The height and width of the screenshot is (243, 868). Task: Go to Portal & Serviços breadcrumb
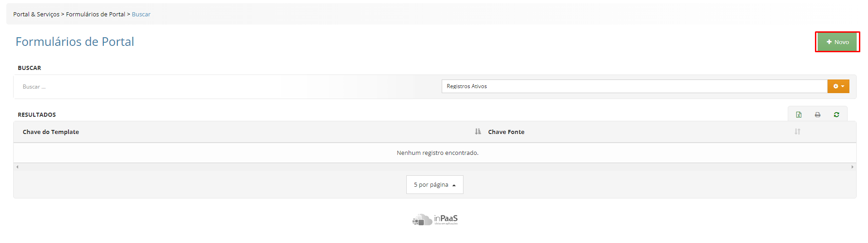tap(36, 14)
